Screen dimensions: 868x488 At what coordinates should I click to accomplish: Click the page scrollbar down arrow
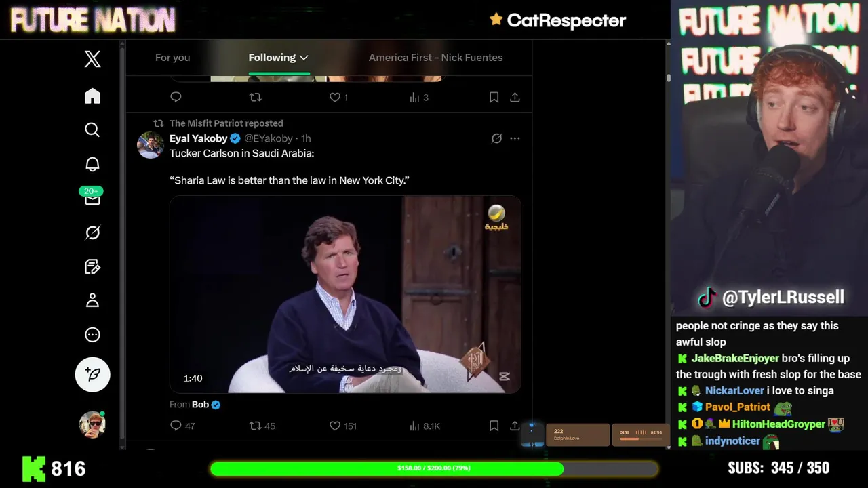click(669, 447)
